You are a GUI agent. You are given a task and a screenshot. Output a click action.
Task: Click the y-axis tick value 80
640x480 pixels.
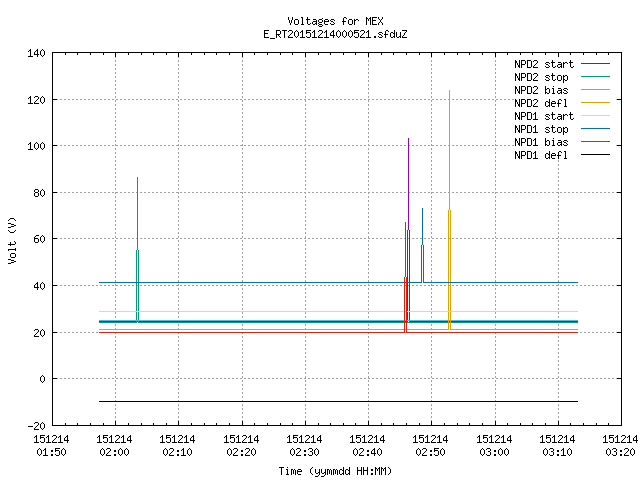point(40,193)
